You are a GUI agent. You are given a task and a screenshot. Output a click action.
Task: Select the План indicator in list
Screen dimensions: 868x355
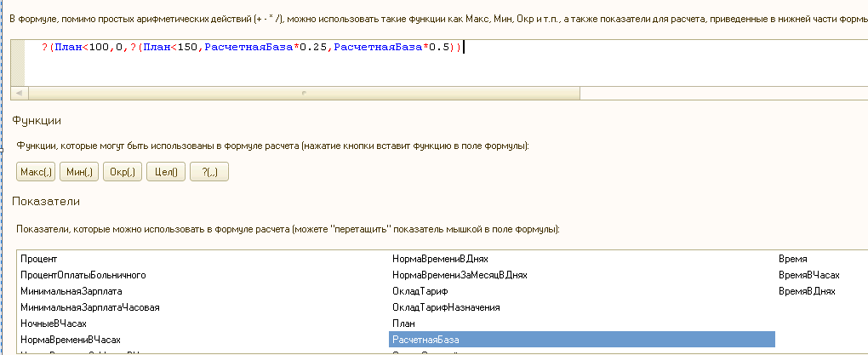pos(403,323)
